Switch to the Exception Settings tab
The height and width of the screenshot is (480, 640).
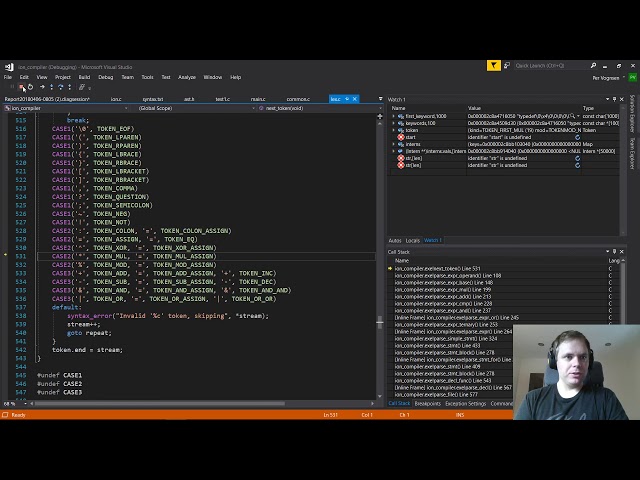pos(465,404)
